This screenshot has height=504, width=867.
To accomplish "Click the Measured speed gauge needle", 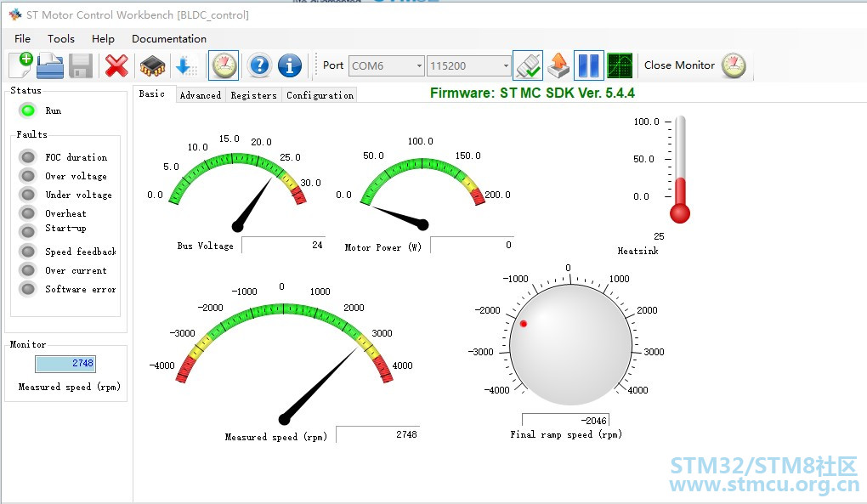I will click(x=318, y=387).
